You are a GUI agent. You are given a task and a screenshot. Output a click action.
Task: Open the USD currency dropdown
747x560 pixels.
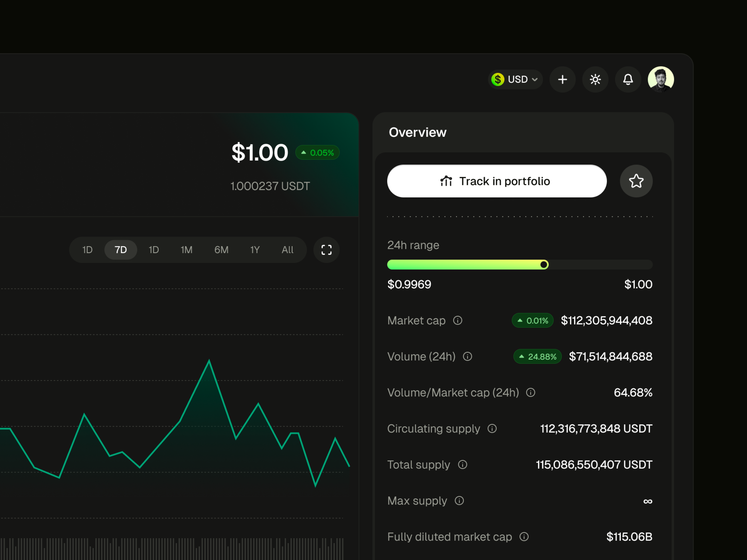coord(515,79)
